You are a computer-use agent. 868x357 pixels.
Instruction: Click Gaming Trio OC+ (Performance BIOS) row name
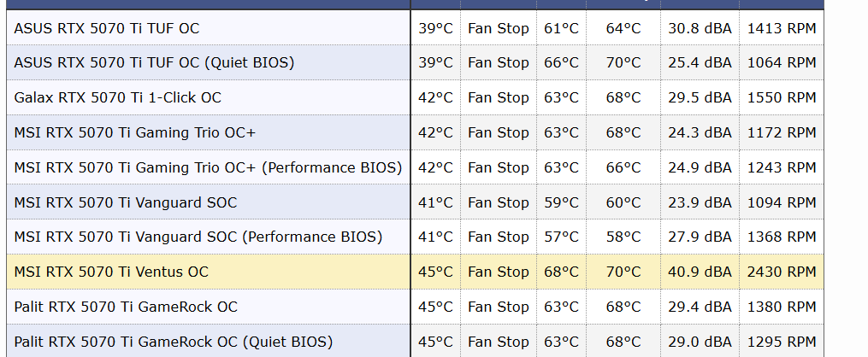[x=208, y=167]
